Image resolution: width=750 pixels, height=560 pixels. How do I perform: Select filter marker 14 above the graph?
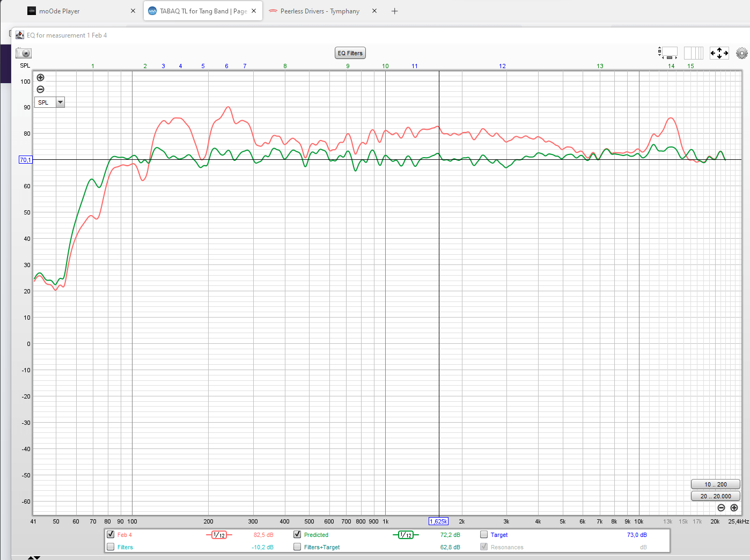(671, 66)
